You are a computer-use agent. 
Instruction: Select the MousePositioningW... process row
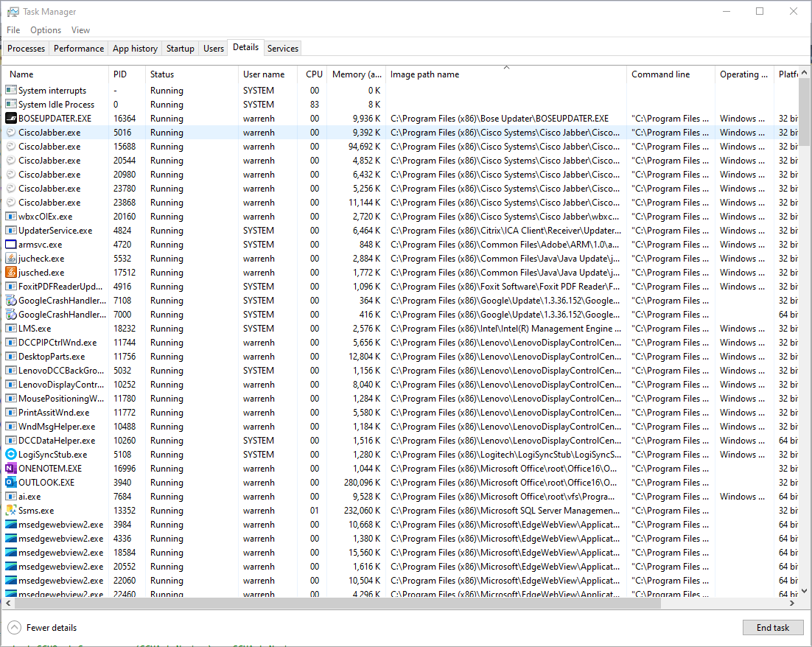[402, 399]
